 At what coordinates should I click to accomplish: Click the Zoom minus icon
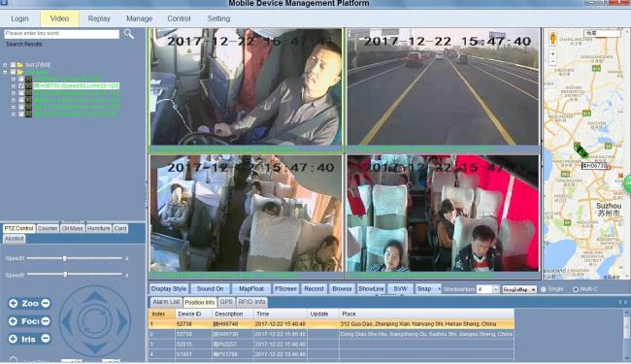click(x=46, y=303)
